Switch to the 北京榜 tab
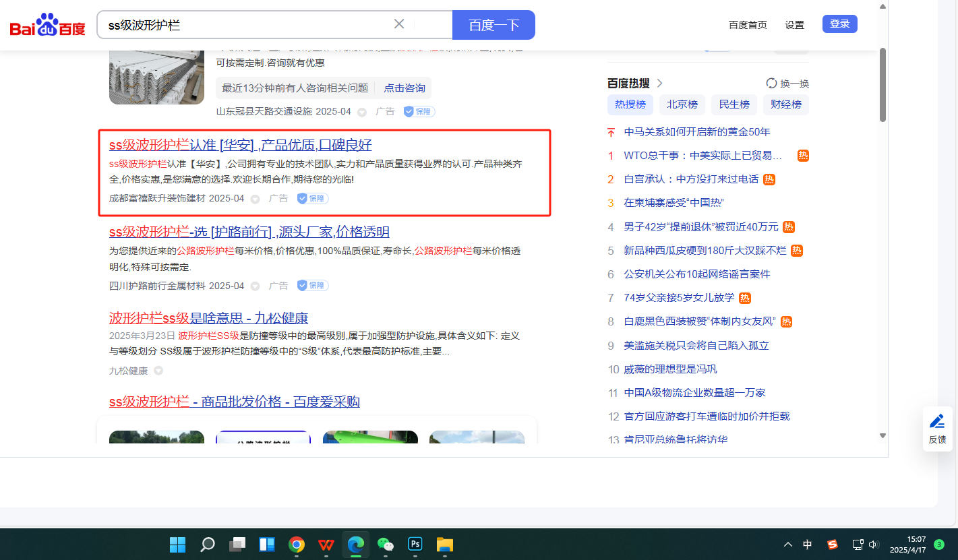 point(682,104)
